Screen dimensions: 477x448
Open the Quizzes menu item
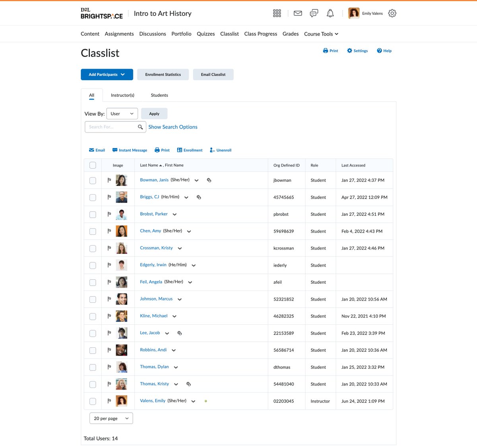206,34
